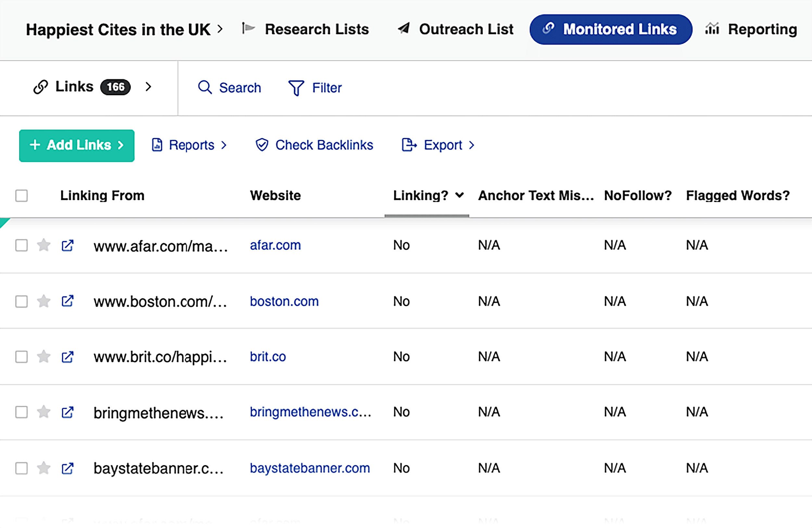Open the Export options
Screen dimensions: 812x528
(438, 145)
